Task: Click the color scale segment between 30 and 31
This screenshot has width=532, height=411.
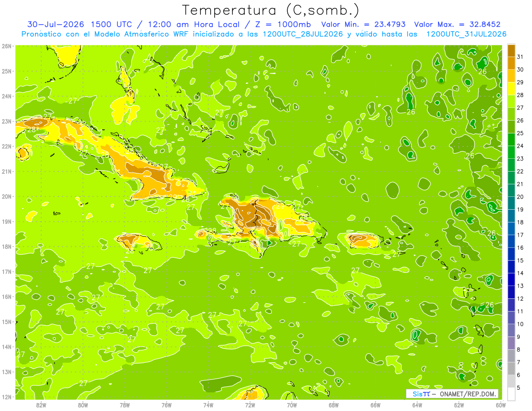Action: (x=511, y=63)
